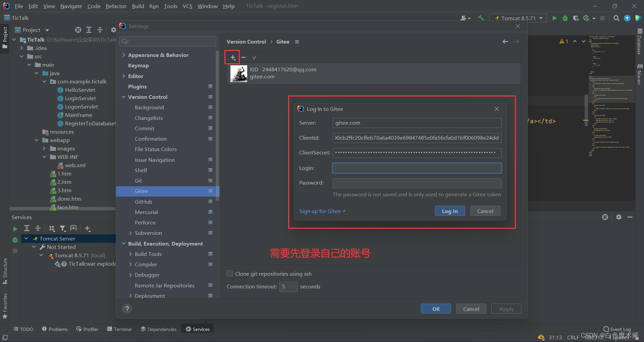
Task: Expand Compiler settings node
Action: (130, 264)
